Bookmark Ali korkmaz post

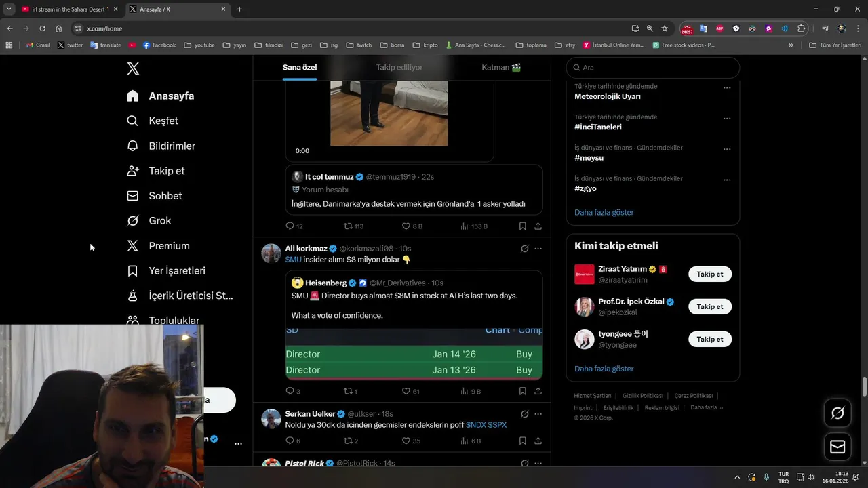[522, 391]
